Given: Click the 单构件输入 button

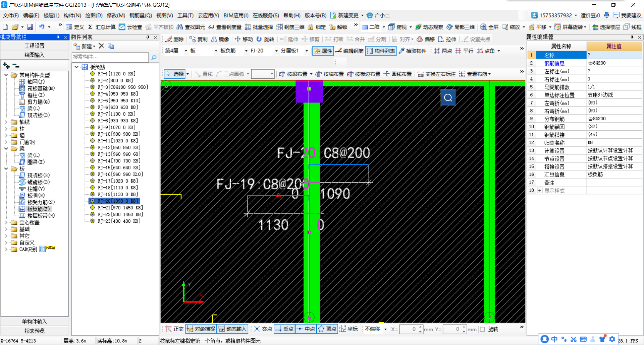Looking at the screenshot, I should (35, 322).
